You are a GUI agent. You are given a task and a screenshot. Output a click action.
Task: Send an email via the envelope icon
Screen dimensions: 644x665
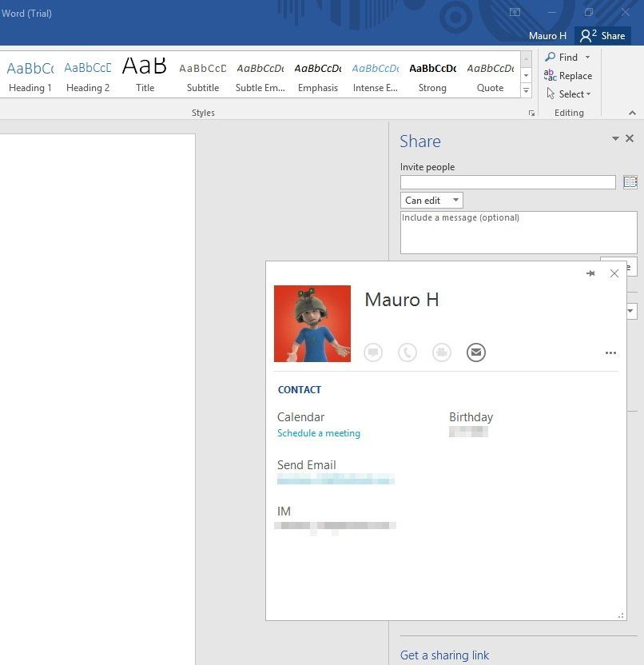tap(476, 352)
